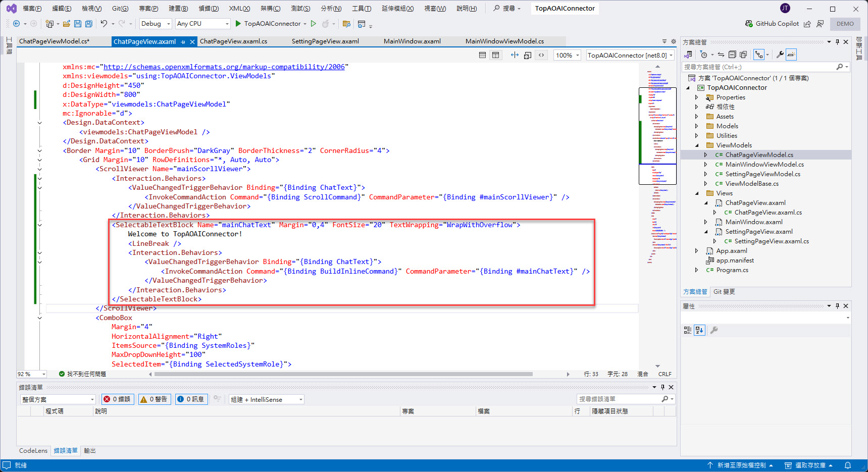The image size is (868, 472).
Task: Click the Send Feedback person icon
Action: coord(820,24)
